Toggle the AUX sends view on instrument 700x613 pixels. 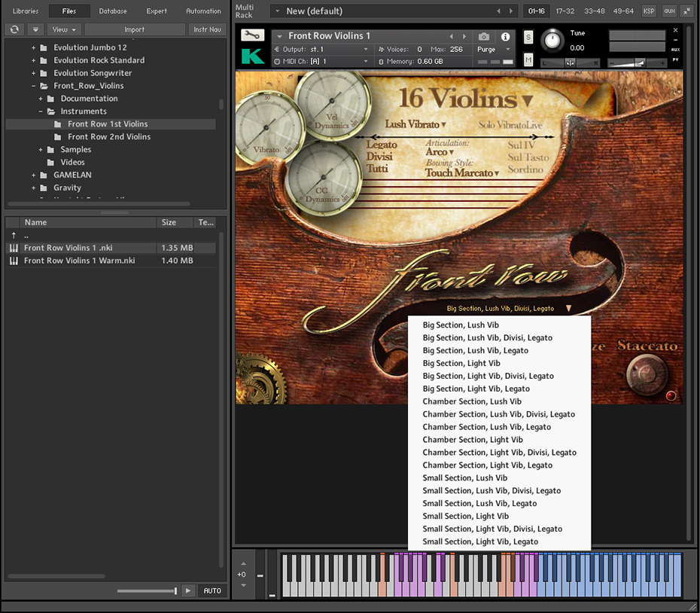click(675, 50)
